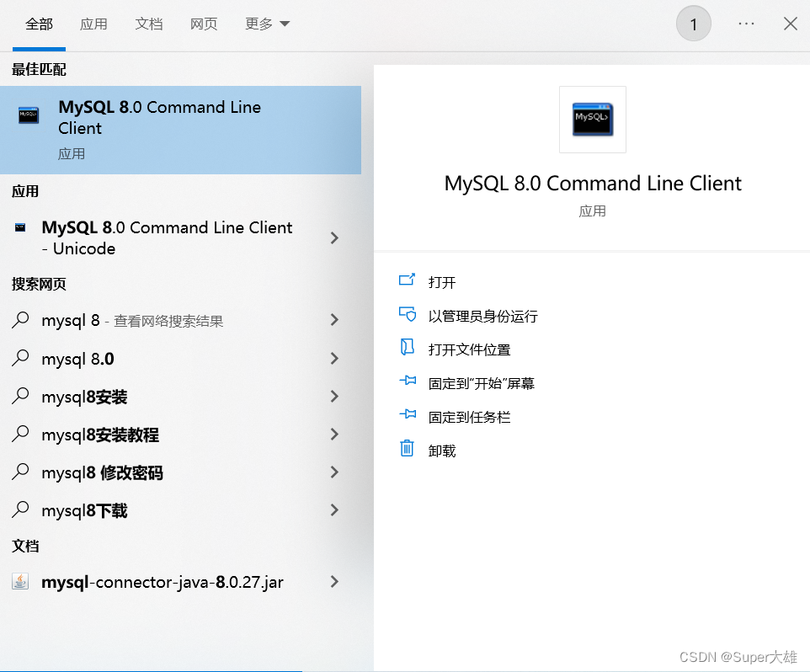The height and width of the screenshot is (672, 810).
Task: Switch to the 应用 tab
Action: tap(93, 24)
